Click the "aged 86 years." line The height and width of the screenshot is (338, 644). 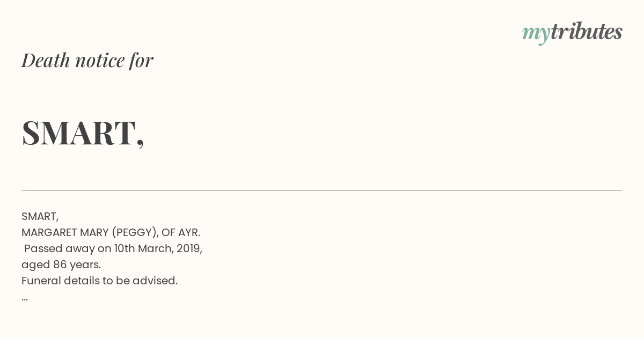click(x=61, y=265)
